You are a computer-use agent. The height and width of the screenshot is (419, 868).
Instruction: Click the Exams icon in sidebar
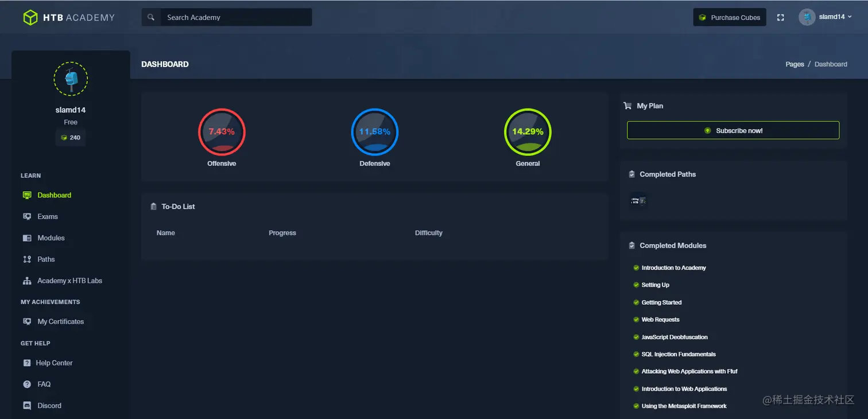(x=27, y=216)
